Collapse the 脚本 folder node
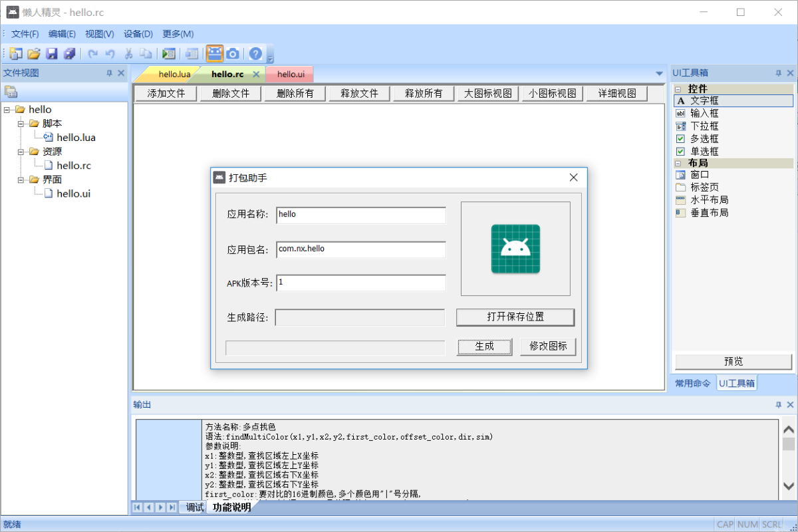 click(21, 124)
